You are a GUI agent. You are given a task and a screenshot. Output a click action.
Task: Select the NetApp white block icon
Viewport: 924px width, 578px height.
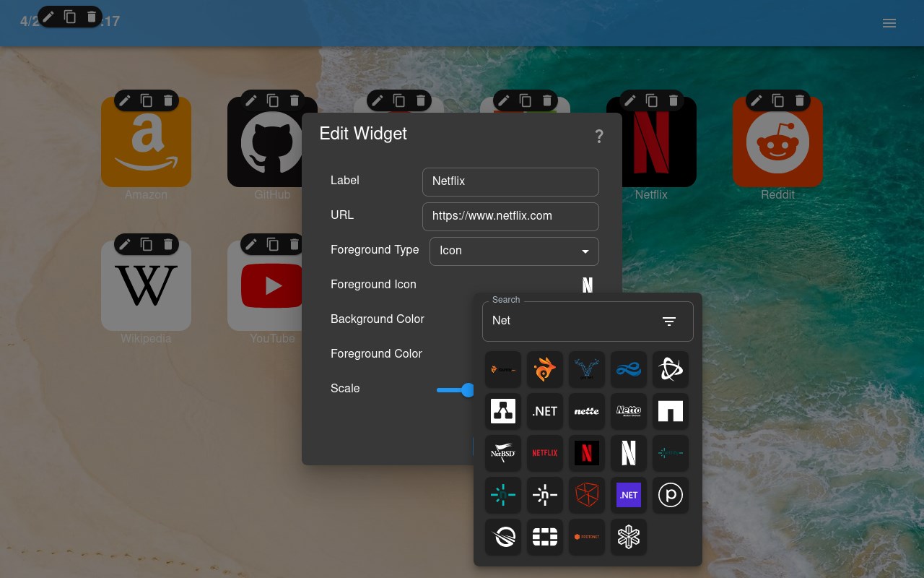(671, 411)
